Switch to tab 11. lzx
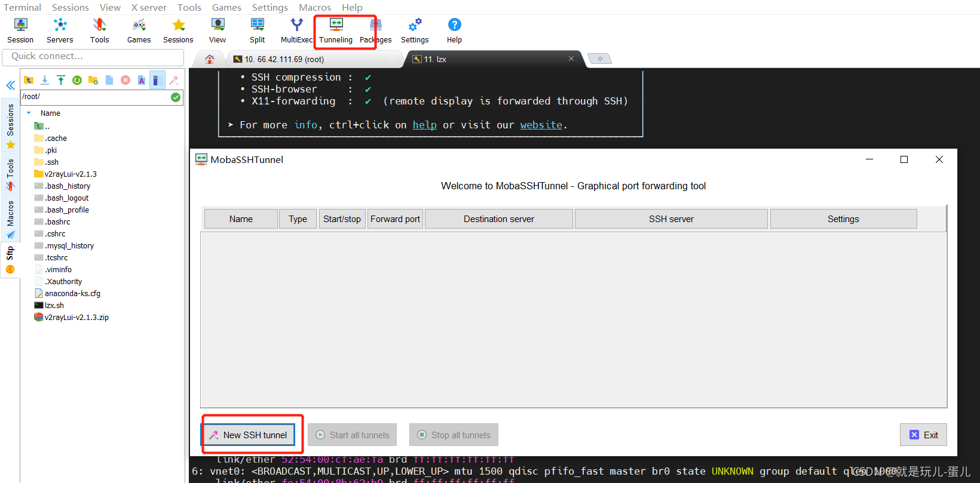The width and height of the screenshot is (980, 483). coord(493,59)
